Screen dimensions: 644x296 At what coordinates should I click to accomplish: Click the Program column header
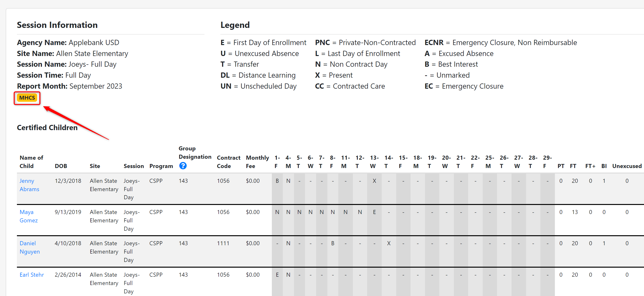pyautogui.click(x=161, y=166)
